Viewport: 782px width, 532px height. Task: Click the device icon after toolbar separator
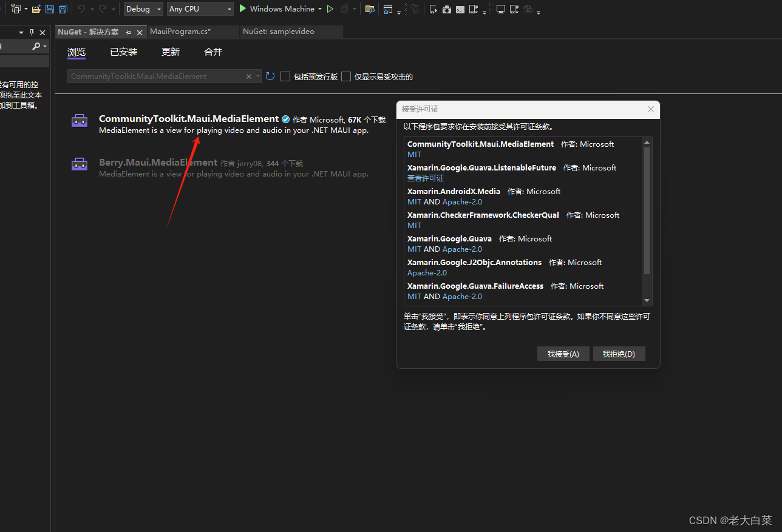point(433,8)
